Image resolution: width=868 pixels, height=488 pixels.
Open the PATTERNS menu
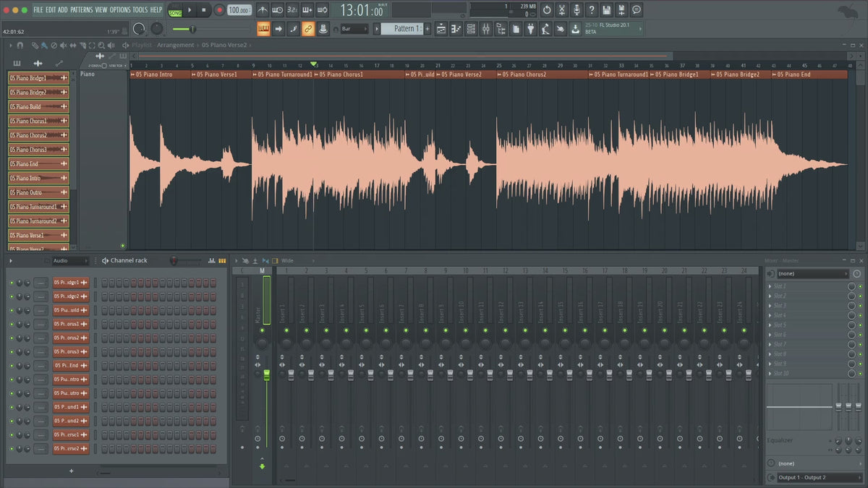(81, 10)
